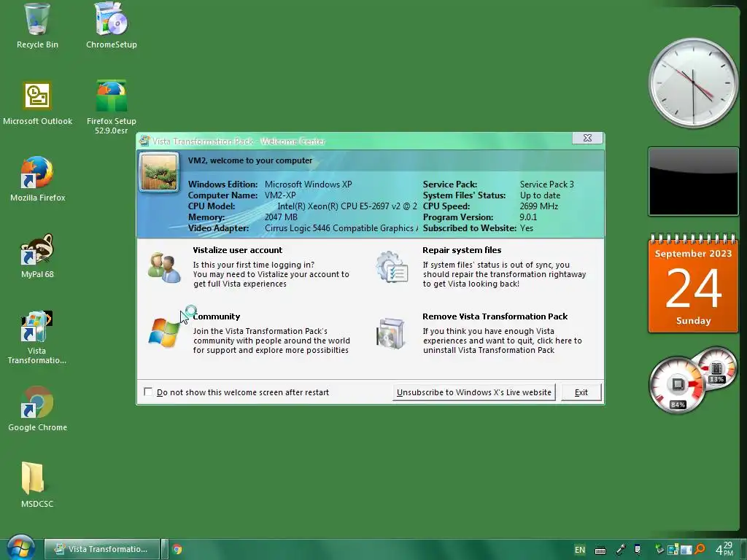Click the orange magnifier search tray icon
Screen dimensions: 747x560
tap(700, 549)
